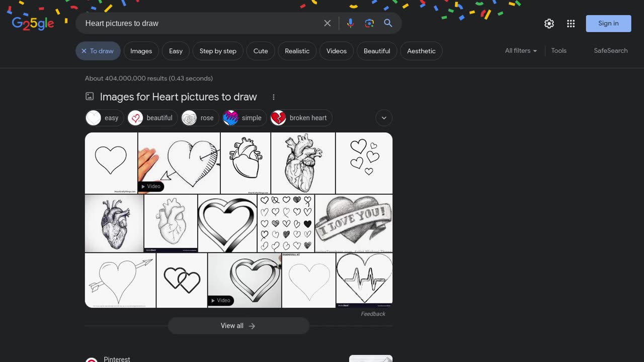Screen dimensions: 644x362
Task: Open the simple heart outline thumbnail
Action: click(111, 163)
